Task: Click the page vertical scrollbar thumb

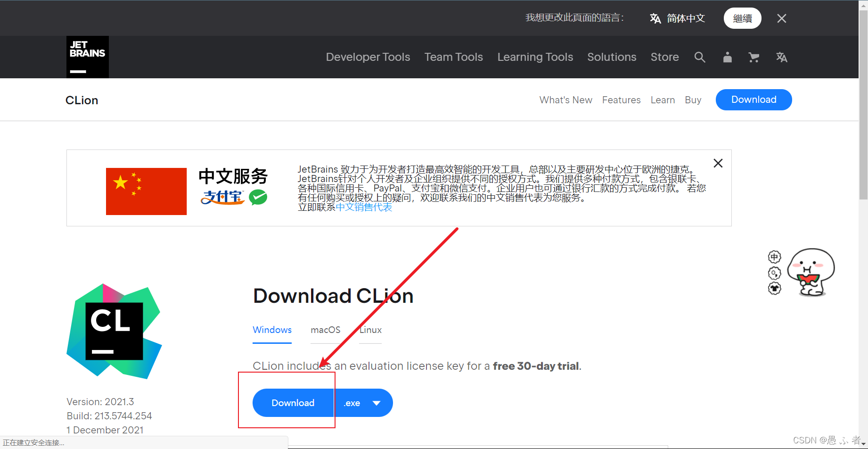Action: tap(863, 105)
